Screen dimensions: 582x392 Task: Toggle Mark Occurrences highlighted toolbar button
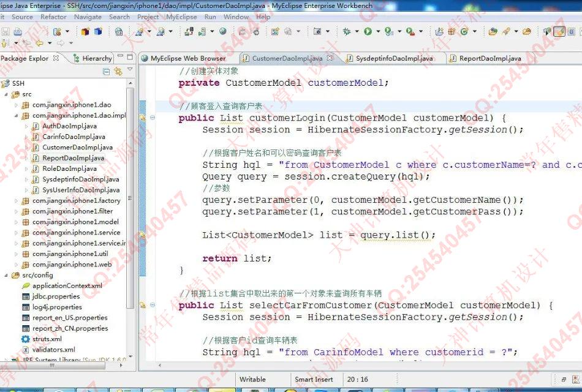559,32
